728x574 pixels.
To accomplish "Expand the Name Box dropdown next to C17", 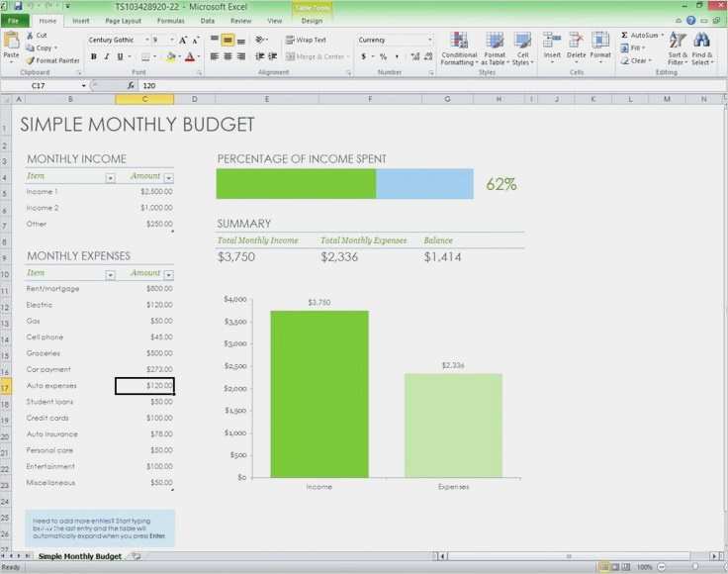I will tap(83, 85).
